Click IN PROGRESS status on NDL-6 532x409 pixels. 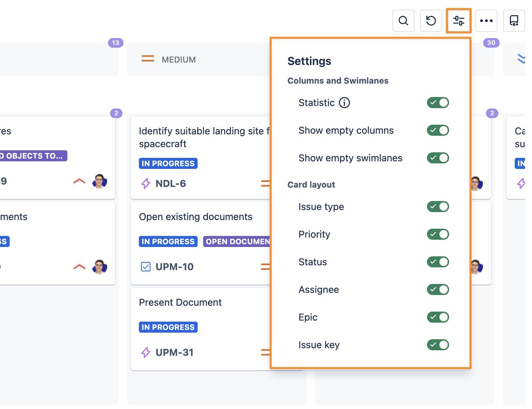click(168, 163)
